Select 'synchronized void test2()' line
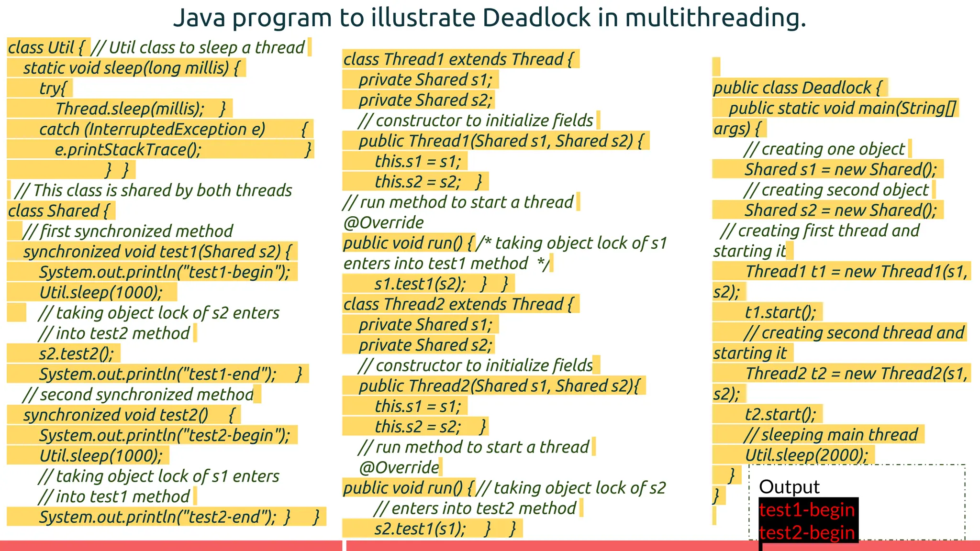The height and width of the screenshot is (551, 980). [x=116, y=415]
